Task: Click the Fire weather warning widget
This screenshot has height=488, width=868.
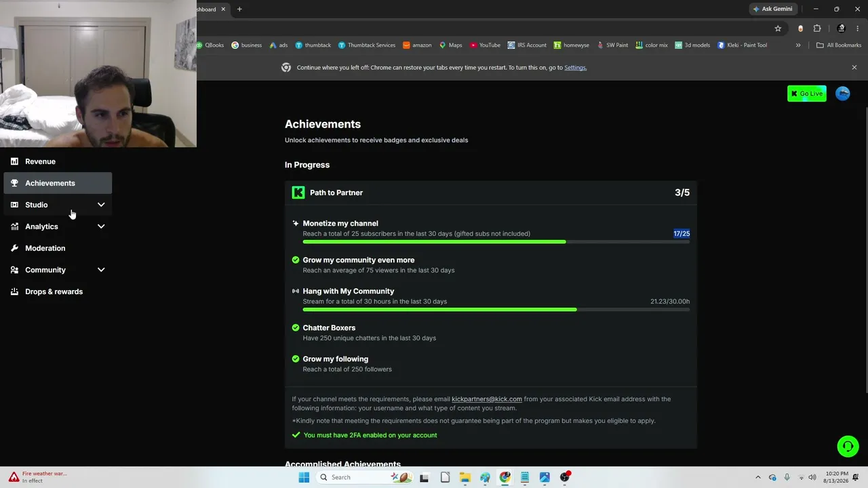Action: point(38,477)
